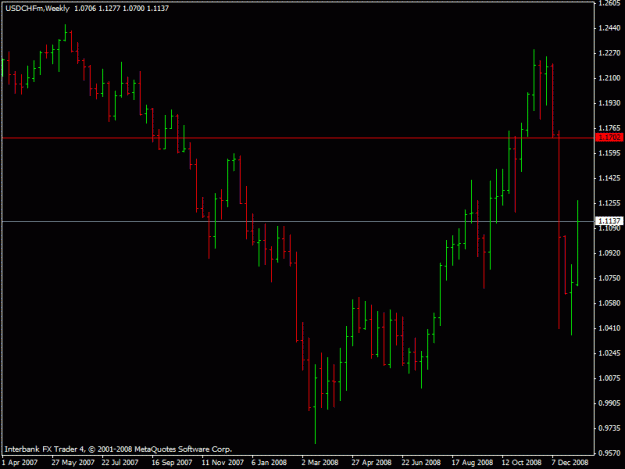Click the 27 May 2007 date label
625x469 pixels.
click(73, 462)
